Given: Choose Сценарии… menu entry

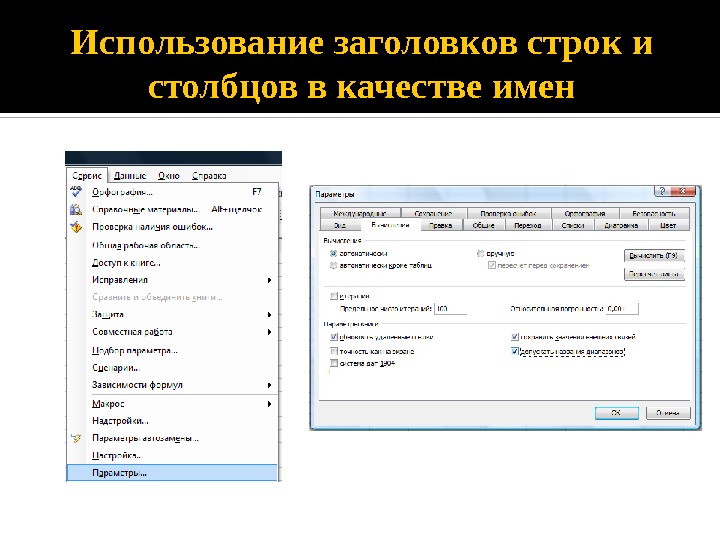Looking at the screenshot, I should (x=172, y=368).
